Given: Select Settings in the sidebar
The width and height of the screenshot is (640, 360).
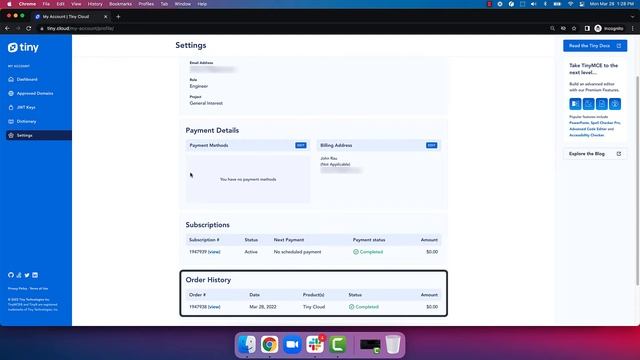Looking at the screenshot, I should coord(39,135).
